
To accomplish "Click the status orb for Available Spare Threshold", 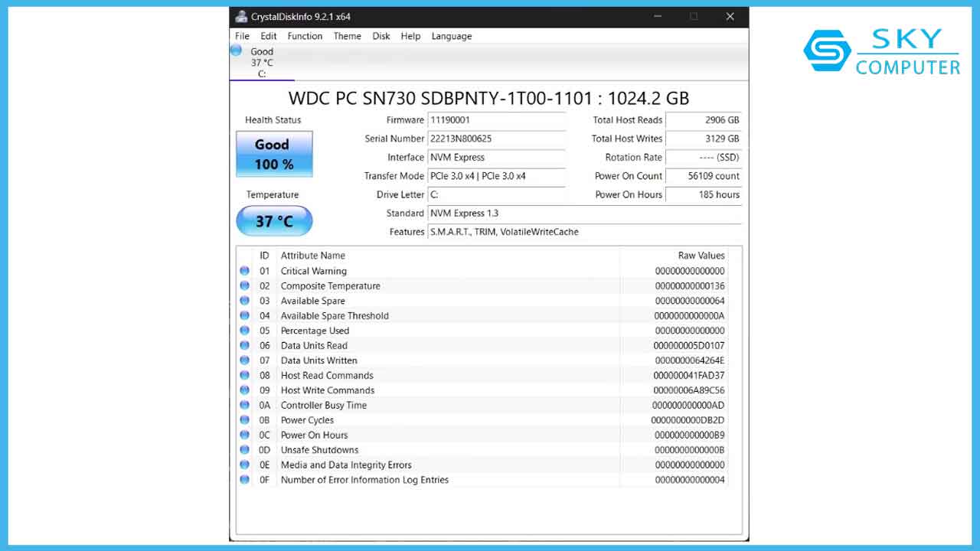I will [x=244, y=315].
